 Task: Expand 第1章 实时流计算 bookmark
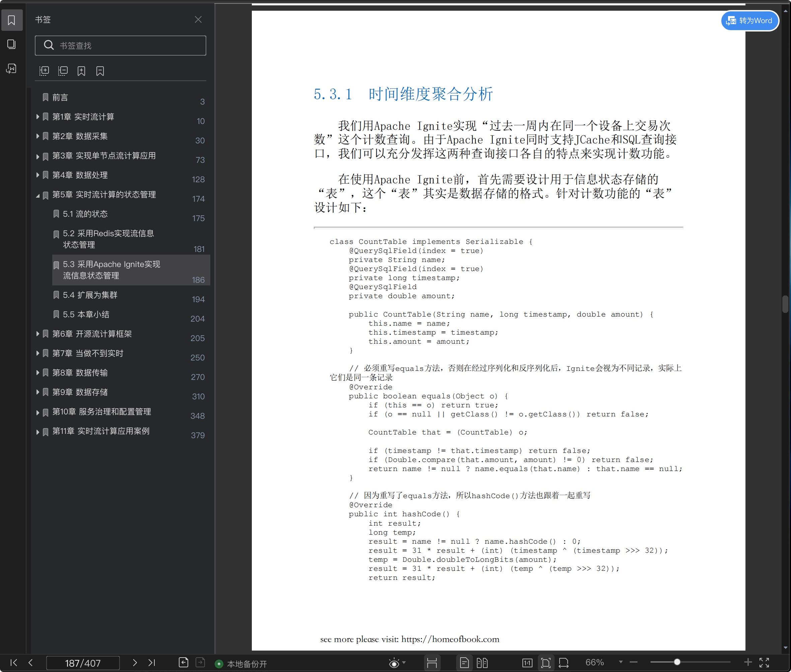tap(38, 117)
